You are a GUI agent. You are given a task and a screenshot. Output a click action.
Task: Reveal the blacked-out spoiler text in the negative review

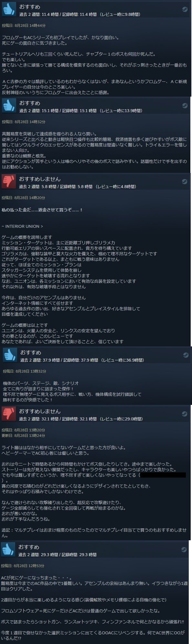(x=163, y=475)
